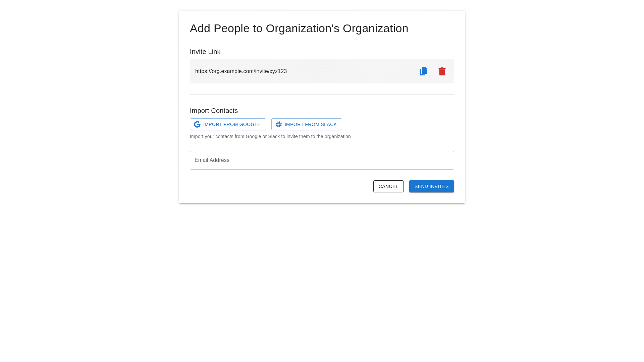
Task: Click the Add People to Organization title
Action: point(299,28)
